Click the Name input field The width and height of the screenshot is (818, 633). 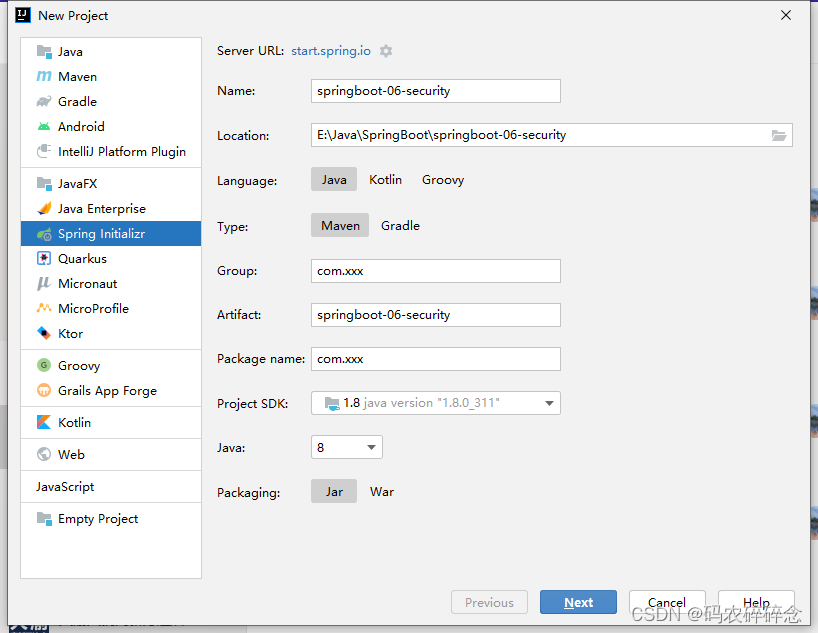(436, 91)
